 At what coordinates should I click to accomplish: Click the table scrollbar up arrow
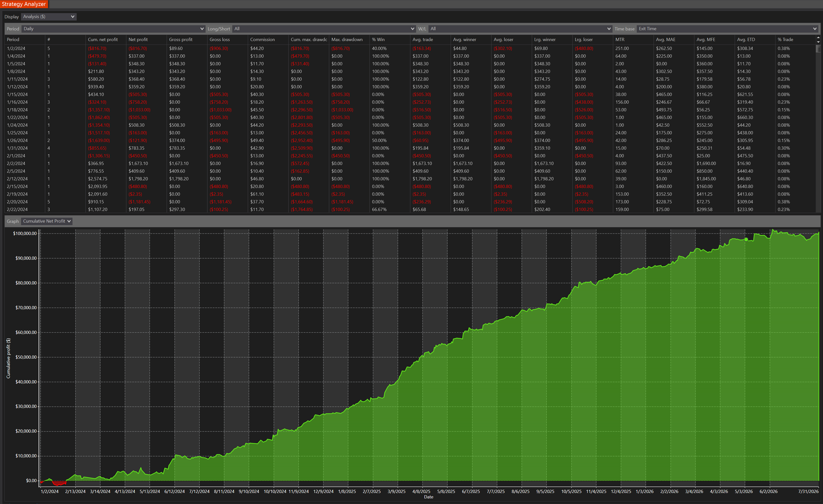click(x=818, y=37)
